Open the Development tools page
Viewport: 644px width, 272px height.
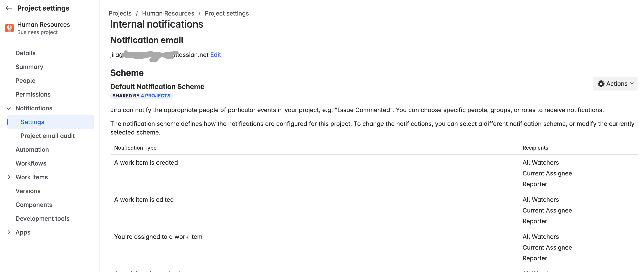[42, 219]
